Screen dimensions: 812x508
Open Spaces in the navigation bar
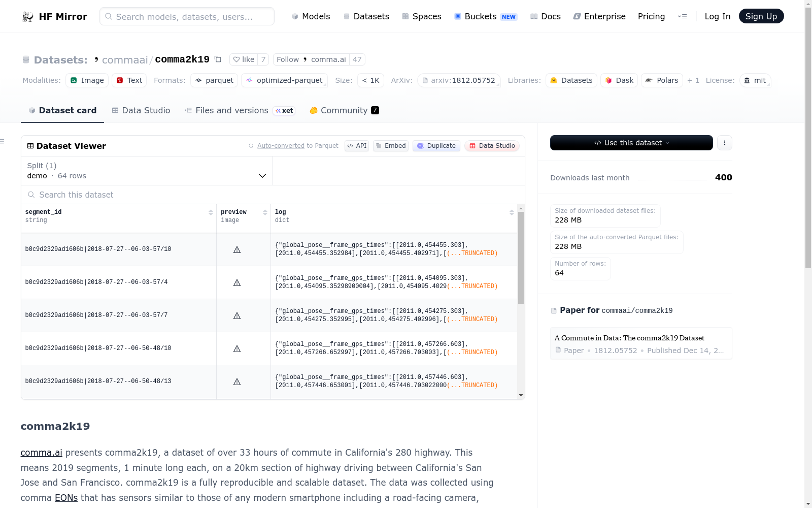422,16
